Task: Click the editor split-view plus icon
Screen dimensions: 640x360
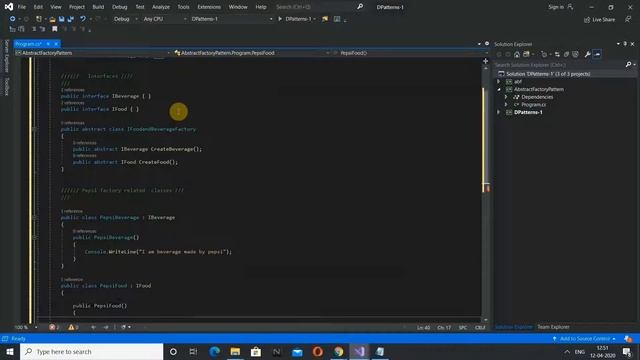Action: (x=485, y=61)
